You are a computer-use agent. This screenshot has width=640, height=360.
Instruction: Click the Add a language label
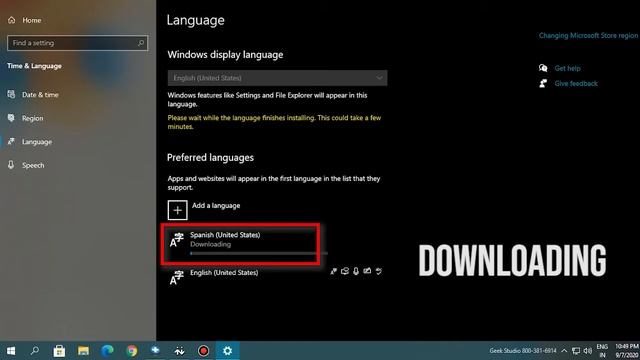[216, 206]
